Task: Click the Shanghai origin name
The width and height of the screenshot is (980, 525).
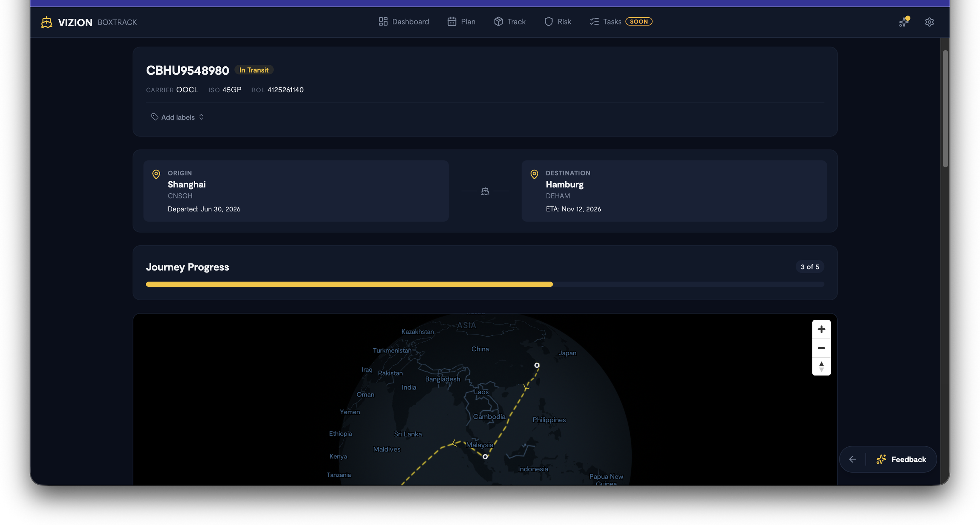Action: [187, 185]
